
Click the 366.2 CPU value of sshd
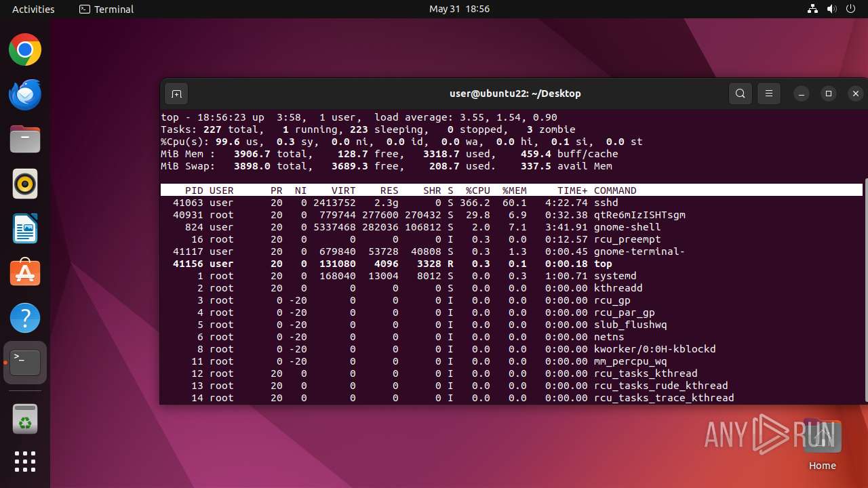point(475,203)
